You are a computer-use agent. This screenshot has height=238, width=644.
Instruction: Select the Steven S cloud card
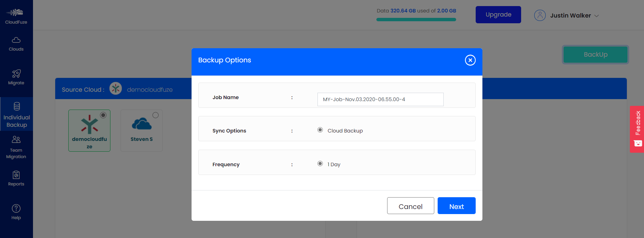point(141,130)
